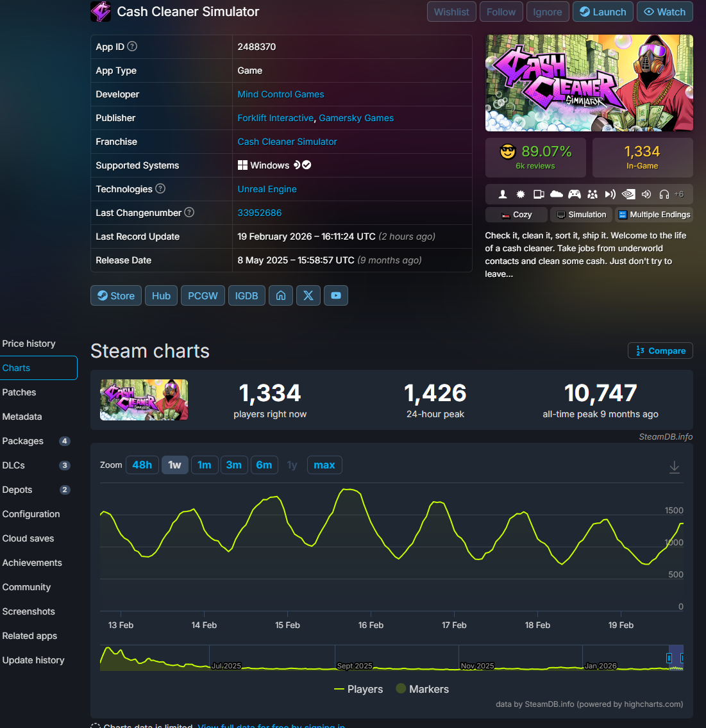
Task: Toggle the Players series in the chart legend
Action: click(358, 689)
